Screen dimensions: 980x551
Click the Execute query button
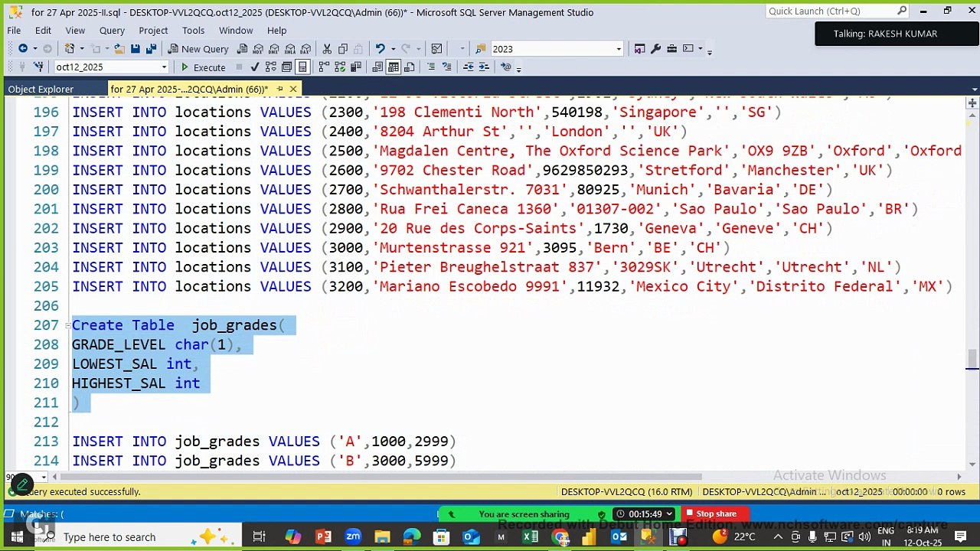(202, 67)
